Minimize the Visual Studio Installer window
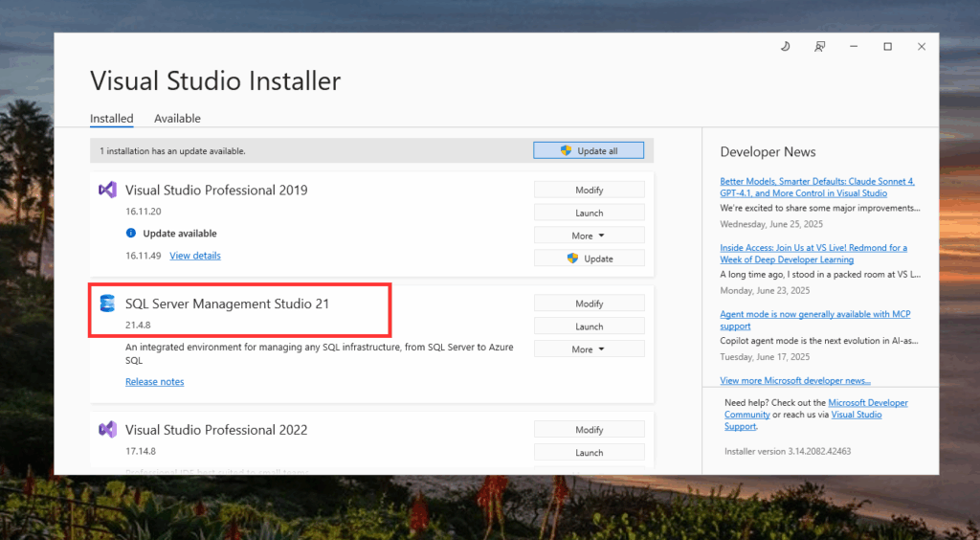Viewport: 980px width, 540px height. [854, 46]
